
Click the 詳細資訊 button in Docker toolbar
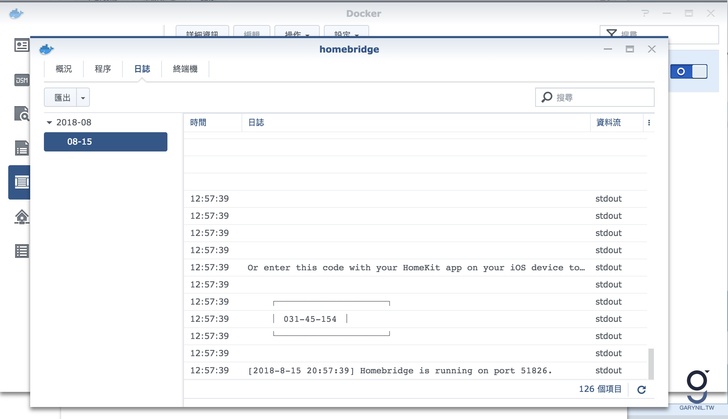pos(202,32)
